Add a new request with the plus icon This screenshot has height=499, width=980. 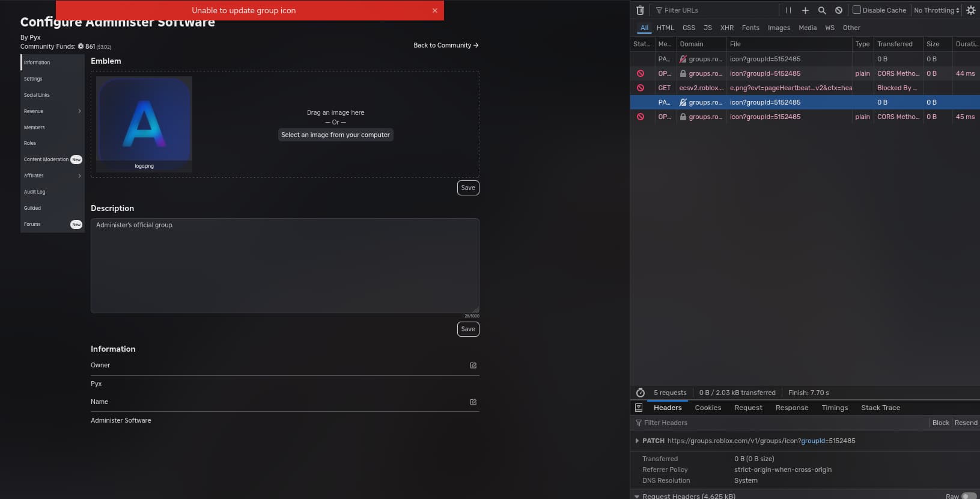[805, 10]
